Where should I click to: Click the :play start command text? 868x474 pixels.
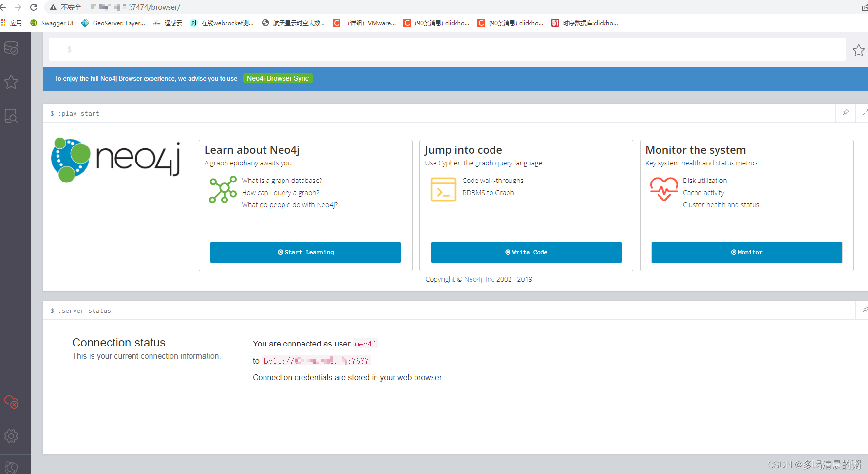point(78,113)
